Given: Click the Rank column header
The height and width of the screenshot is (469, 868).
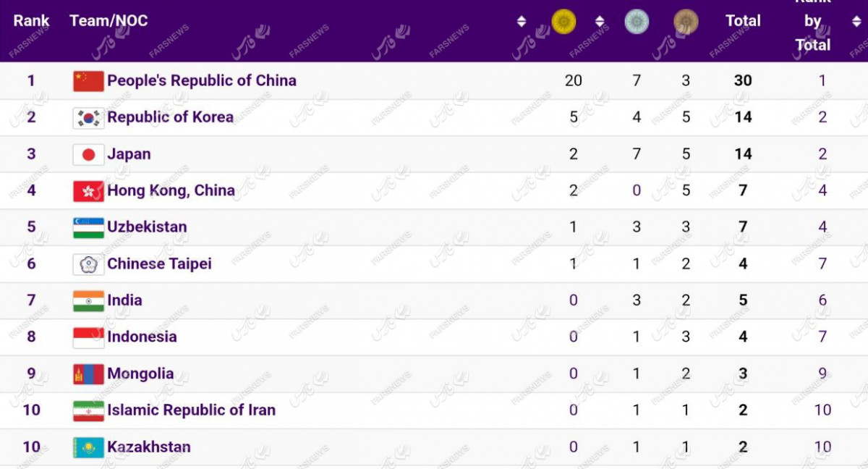Looking at the screenshot, I should click(31, 21).
